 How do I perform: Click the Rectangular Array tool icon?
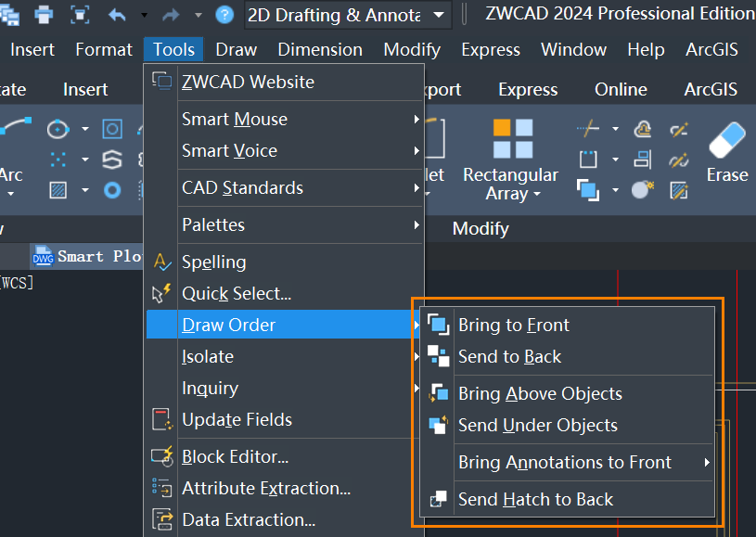(x=513, y=139)
